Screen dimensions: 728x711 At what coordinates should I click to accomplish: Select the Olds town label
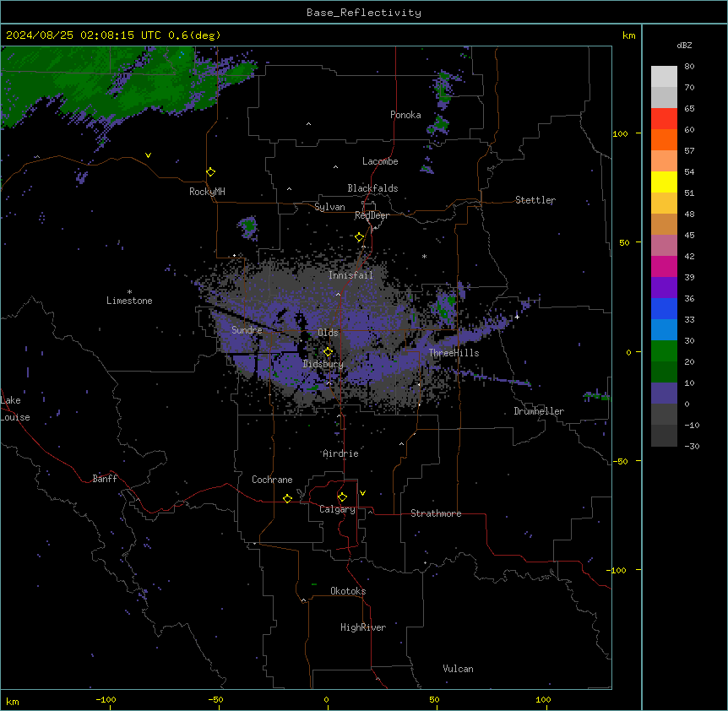tap(328, 333)
